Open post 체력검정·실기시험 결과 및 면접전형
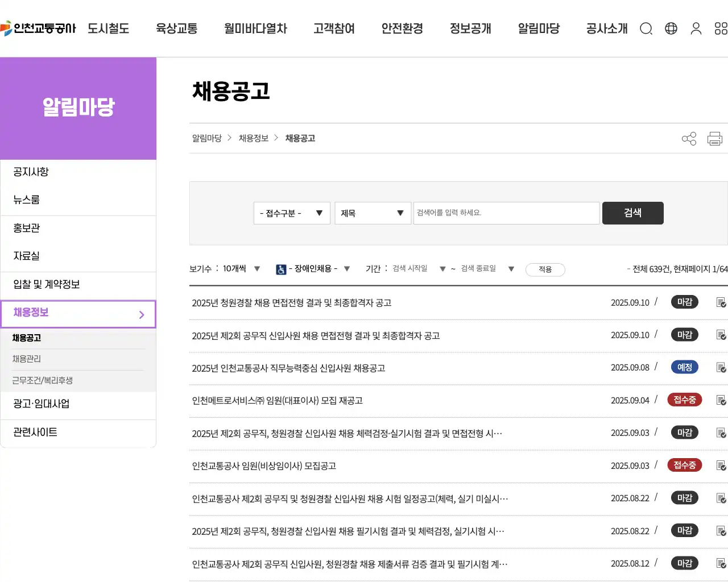728x582 pixels. click(347, 434)
